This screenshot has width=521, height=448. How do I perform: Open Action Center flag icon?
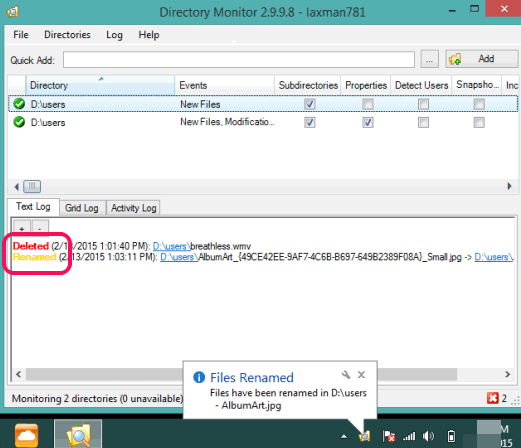(389, 436)
